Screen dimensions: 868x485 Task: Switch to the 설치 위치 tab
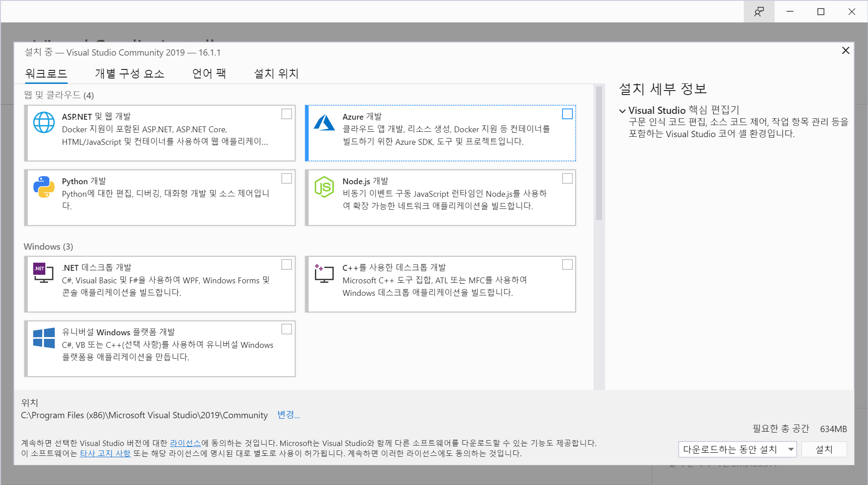point(276,74)
